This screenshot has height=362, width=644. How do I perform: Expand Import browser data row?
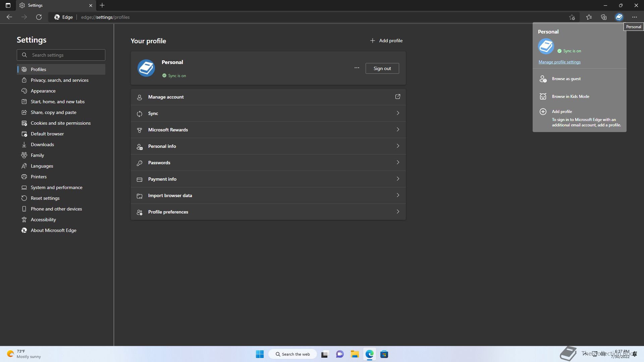[x=268, y=195]
